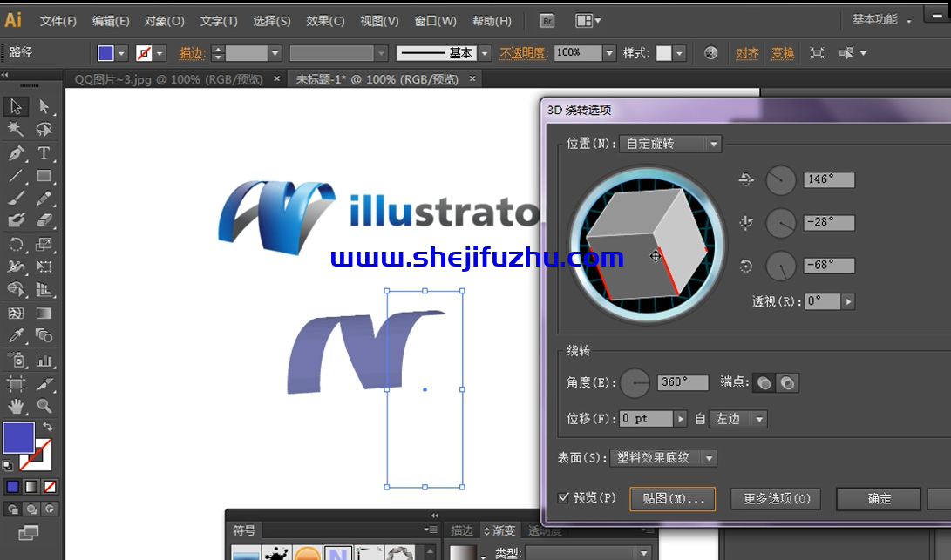Click the large blue Fill swatch
Viewport: 951px width, 560px height.
pyautogui.click(x=19, y=437)
